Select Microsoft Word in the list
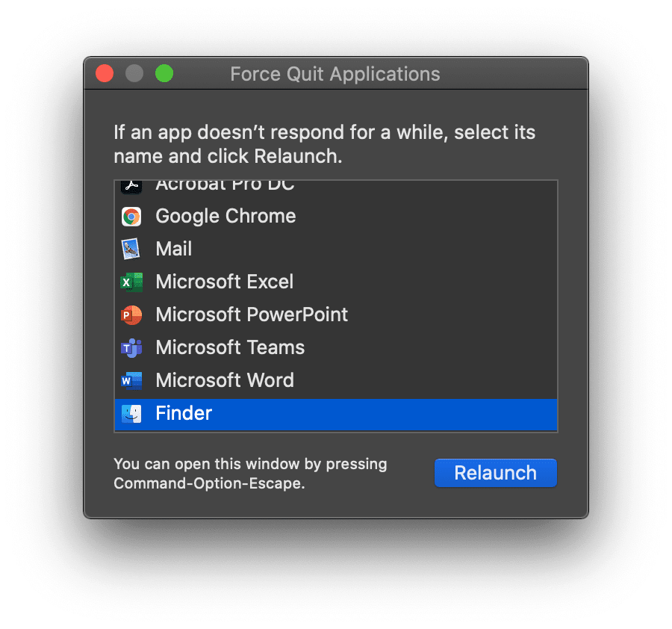Screen dimensions: 672x629 pos(225,380)
